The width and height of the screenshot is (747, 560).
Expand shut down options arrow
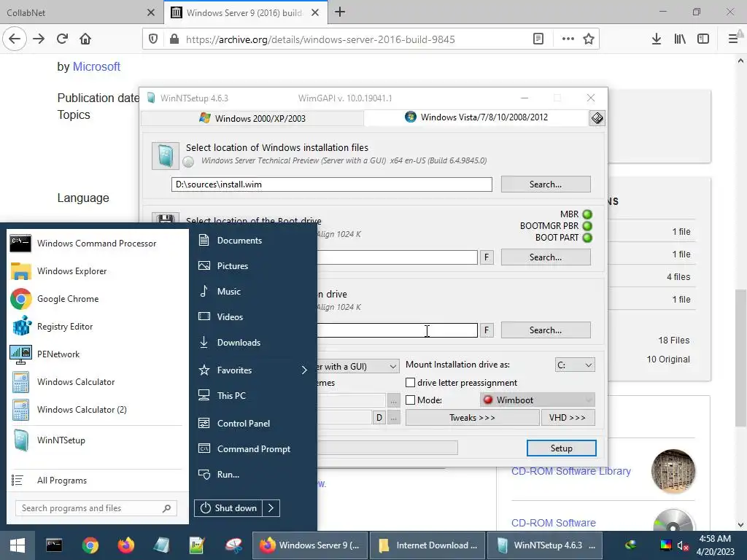tap(271, 508)
